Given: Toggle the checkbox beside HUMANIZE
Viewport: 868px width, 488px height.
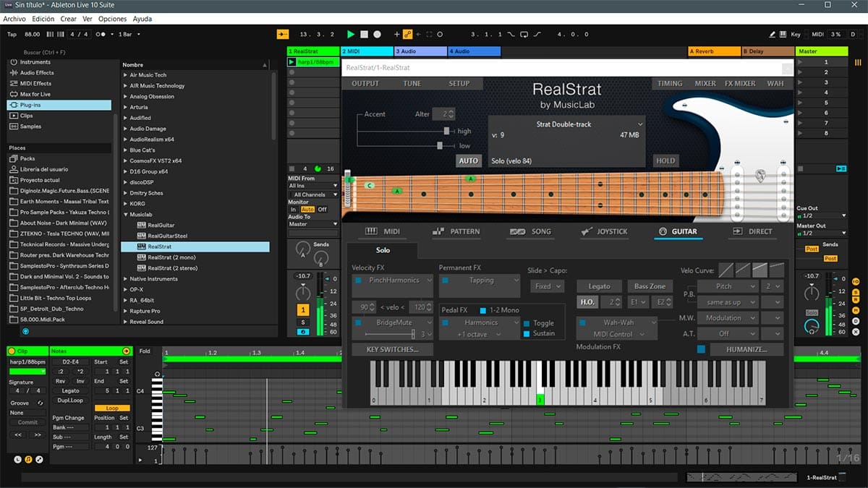Looking at the screenshot, I should coord(700,349).
